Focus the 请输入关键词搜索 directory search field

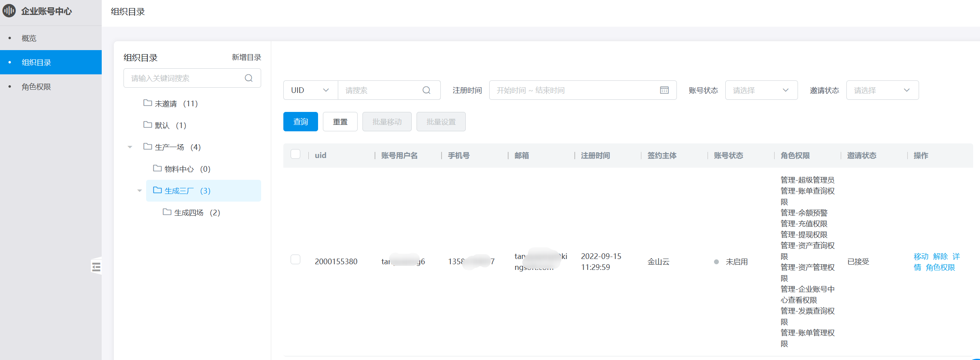pos(186,78)
